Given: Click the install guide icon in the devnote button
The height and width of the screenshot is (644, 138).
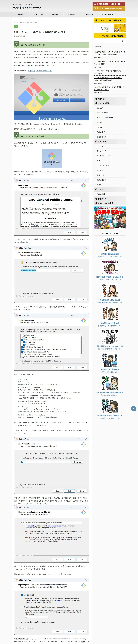Looking at the screenshot, I should [95, 8].
